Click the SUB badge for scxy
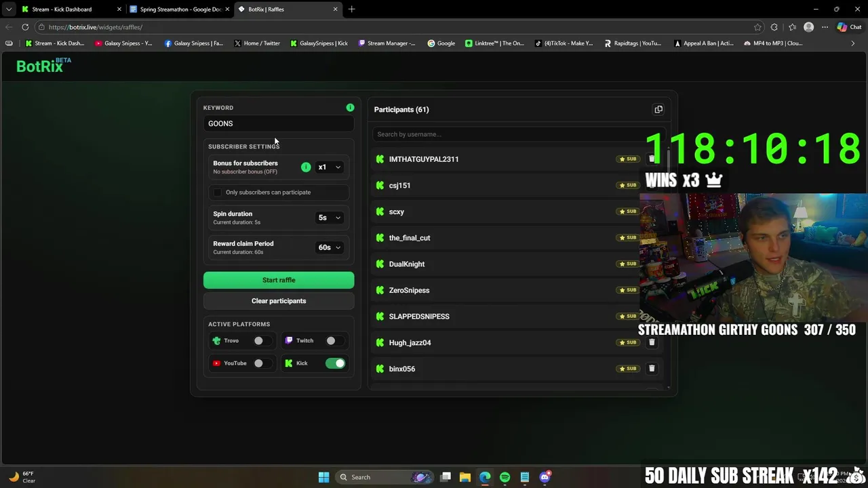Viewport: 868px width, 488px height. 627,211
